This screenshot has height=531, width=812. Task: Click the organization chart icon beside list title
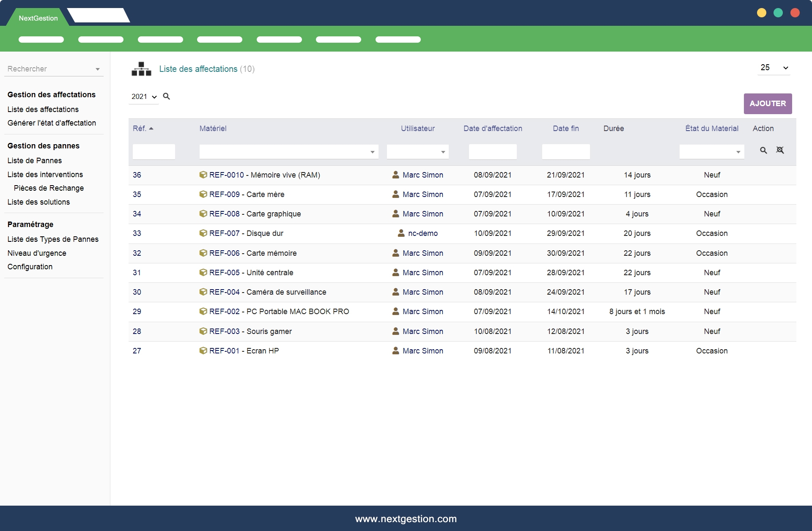coord(141,69)
